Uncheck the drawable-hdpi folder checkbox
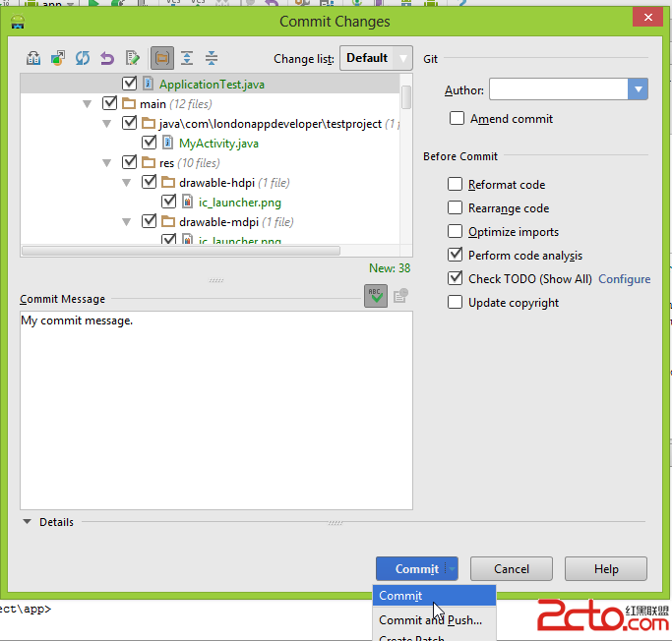Screen dimensions: 672x641 click(x=149, y=182)
